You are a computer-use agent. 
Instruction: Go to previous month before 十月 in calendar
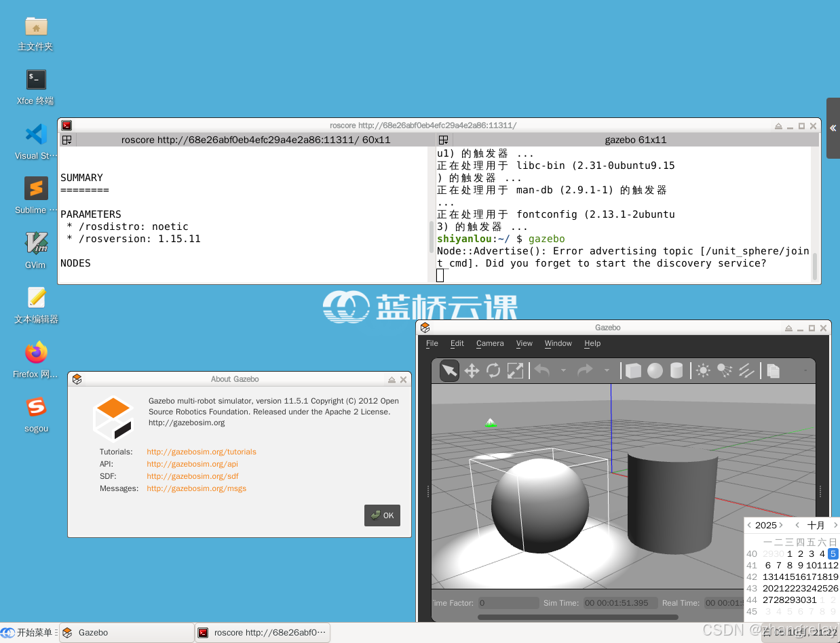[797, 525]
